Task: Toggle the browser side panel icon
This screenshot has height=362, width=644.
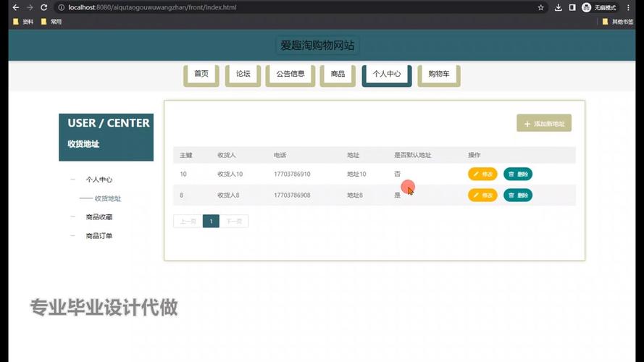Action: 572,7
